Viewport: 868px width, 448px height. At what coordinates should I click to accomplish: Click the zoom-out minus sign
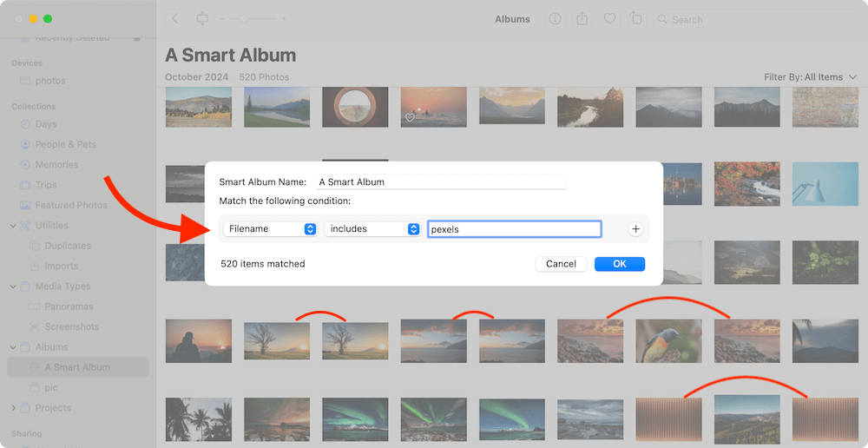[x=222, y=19]
